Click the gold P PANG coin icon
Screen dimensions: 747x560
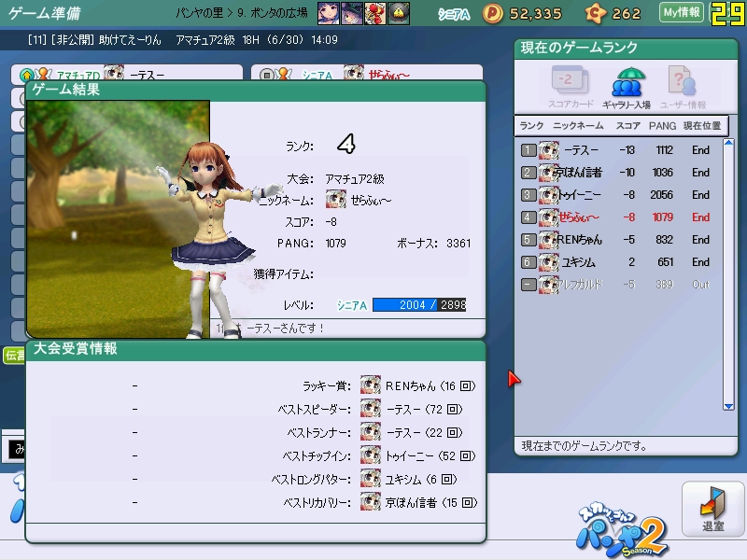[x=493, y=13]
